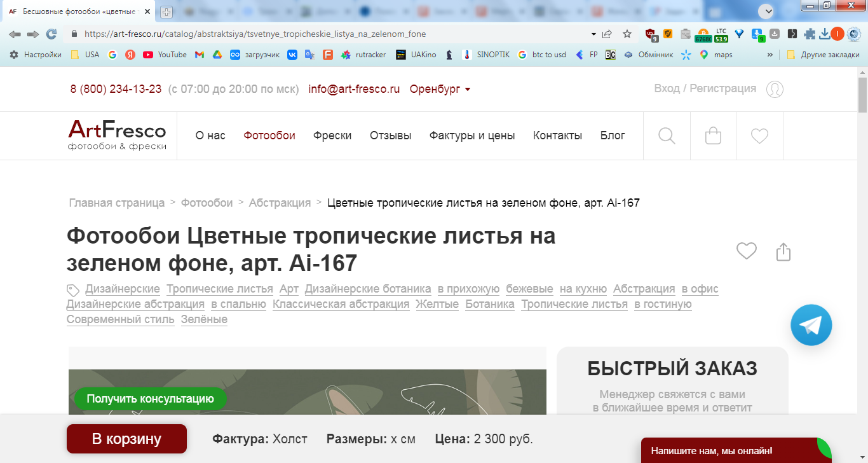Open the site search magnifier icon
Screen dimensions: 868x463
point(667,135)
